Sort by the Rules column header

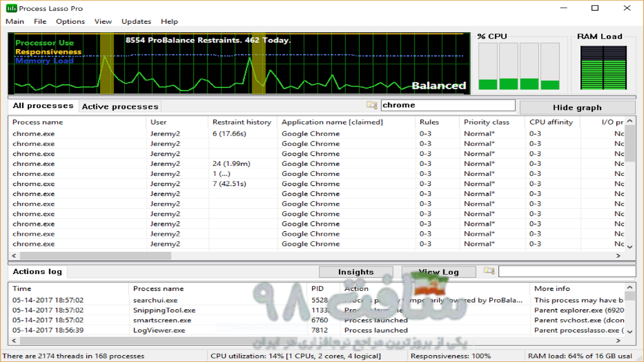pyautogui.click(x=437, y=122)
